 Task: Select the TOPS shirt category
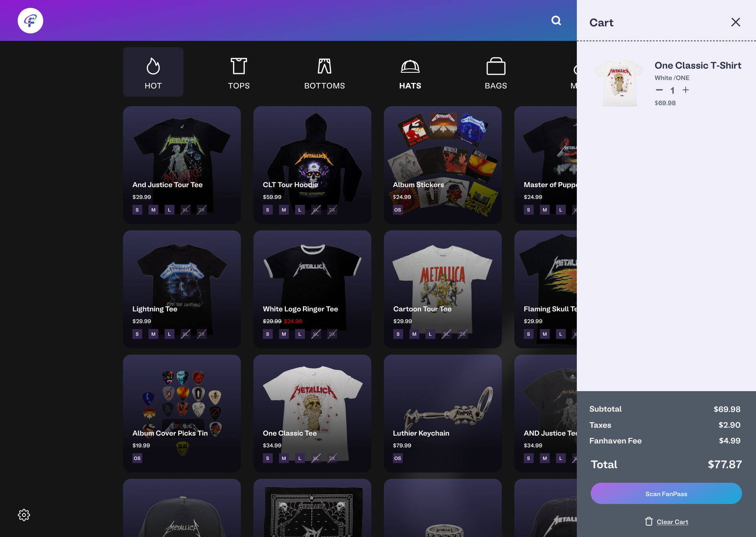pyautogui.click(x=239, y=72)
